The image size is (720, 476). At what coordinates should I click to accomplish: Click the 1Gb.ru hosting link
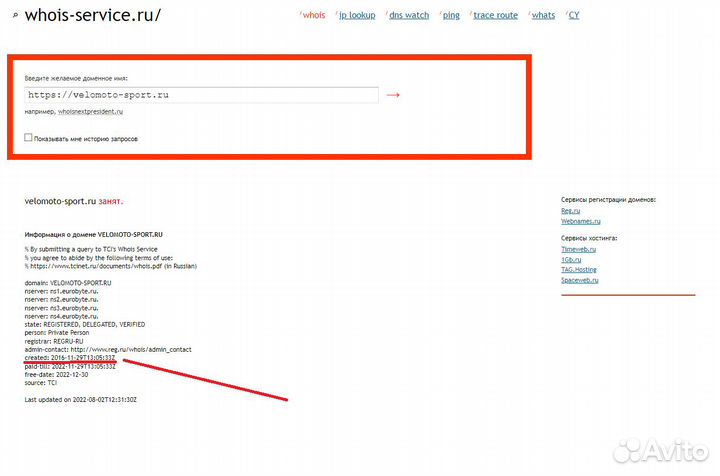coord(572,260)
